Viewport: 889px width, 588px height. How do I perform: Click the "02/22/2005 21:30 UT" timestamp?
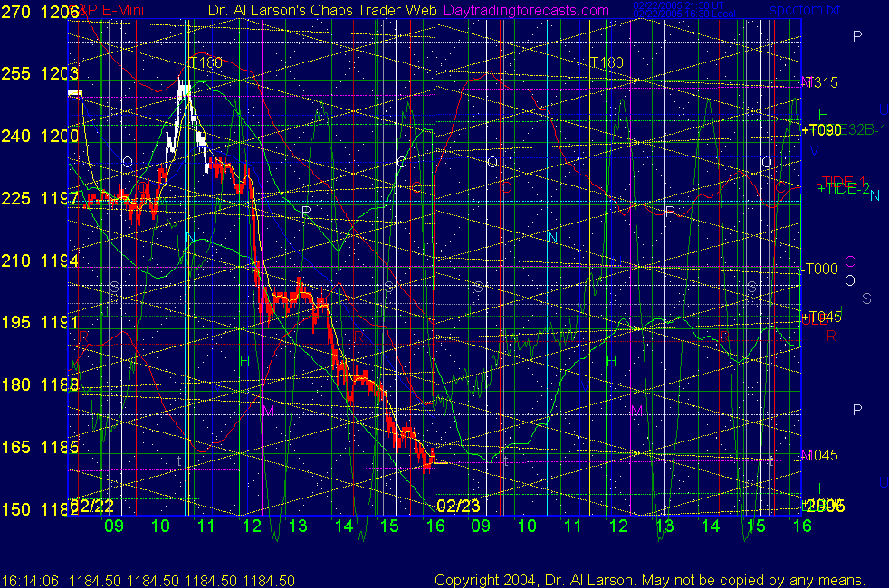[x=678, y=5]
